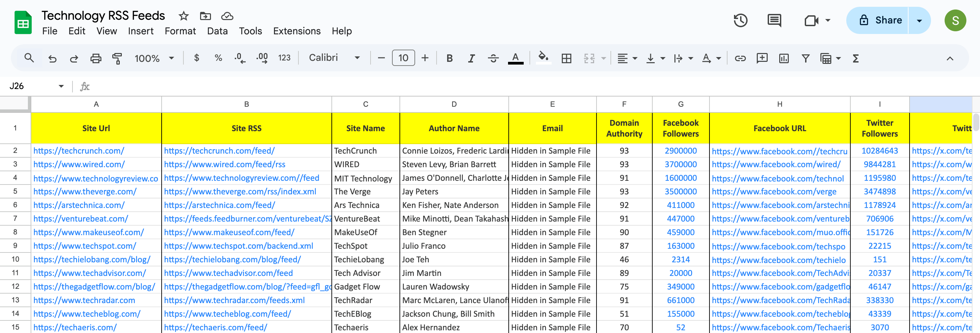
Task: Open the functions sigma menu
Action: 855,58
